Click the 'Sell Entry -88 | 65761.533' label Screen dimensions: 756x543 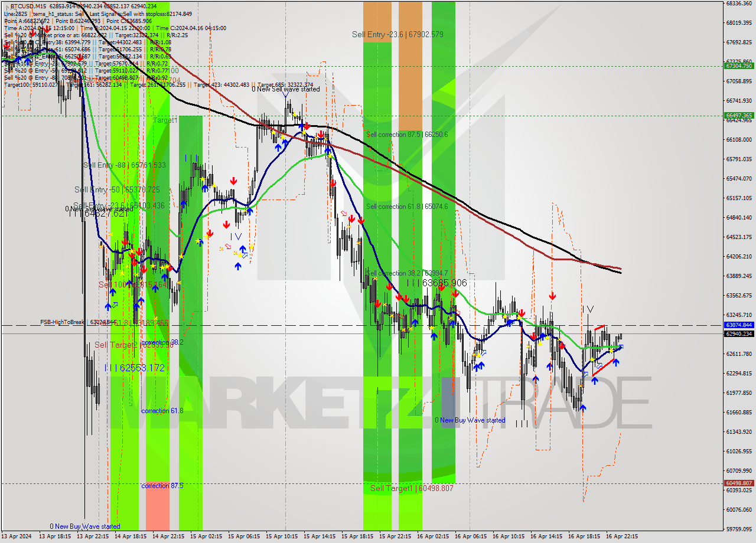(125, 165)
